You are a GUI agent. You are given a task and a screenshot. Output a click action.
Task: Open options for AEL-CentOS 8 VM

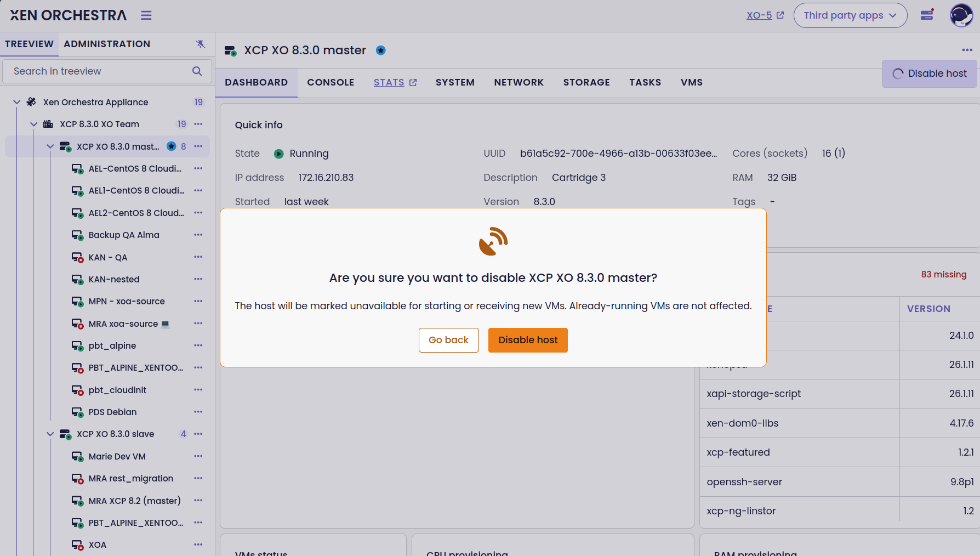198,168
